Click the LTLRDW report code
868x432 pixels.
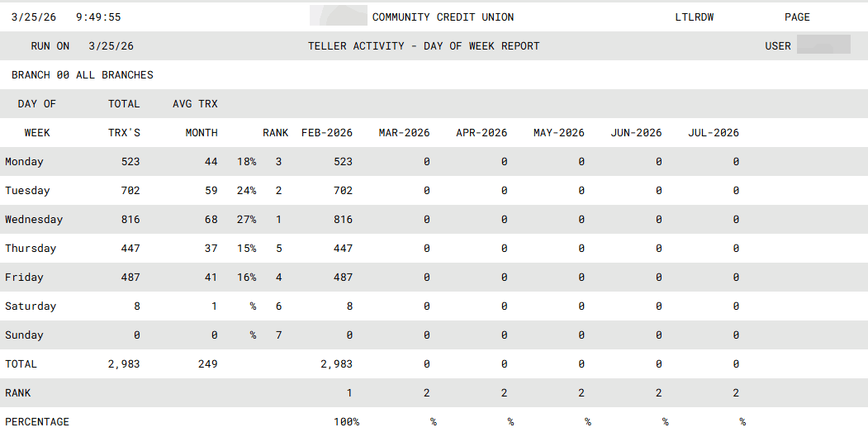[x=695, y=17]
